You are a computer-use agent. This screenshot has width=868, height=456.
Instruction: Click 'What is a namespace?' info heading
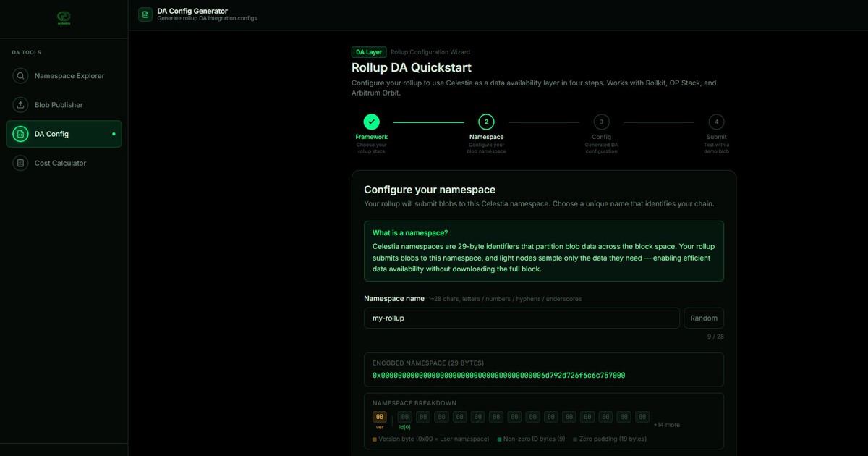pyautogui.click(x=410, y=233)
